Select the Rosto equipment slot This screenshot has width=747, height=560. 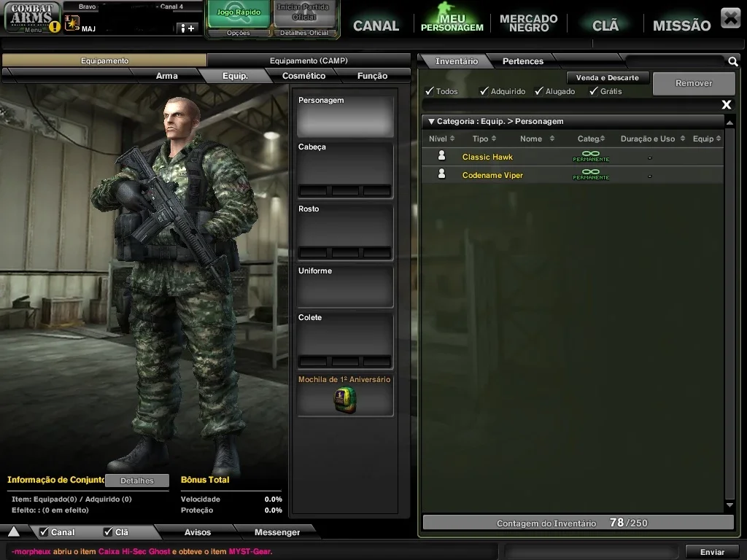pos(345,231)
